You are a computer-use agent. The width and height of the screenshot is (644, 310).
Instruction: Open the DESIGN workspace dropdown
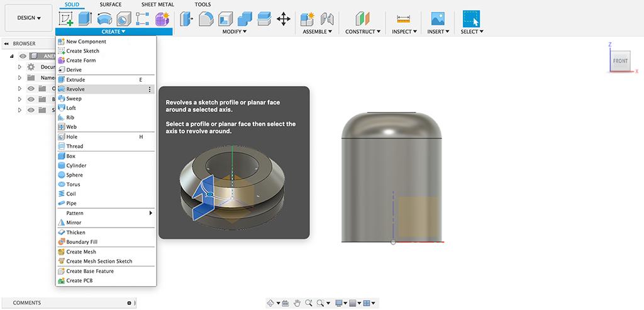tap(29, 18)
